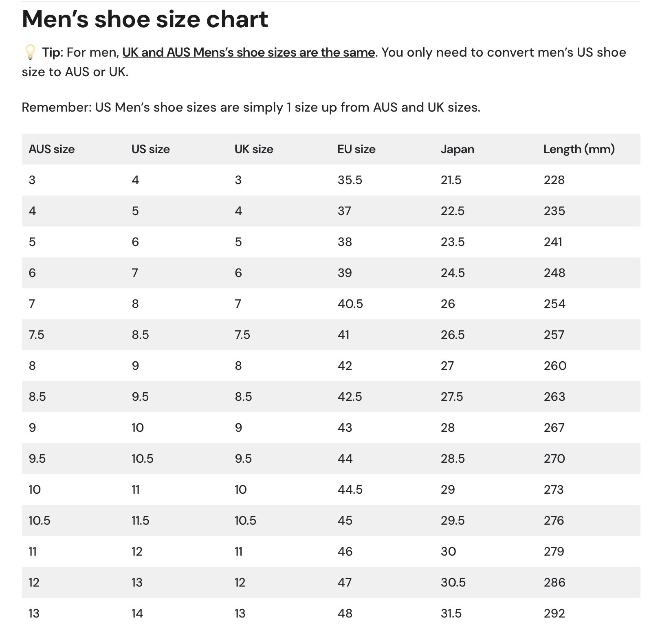Select US size 14 cell

pos(137,613)
